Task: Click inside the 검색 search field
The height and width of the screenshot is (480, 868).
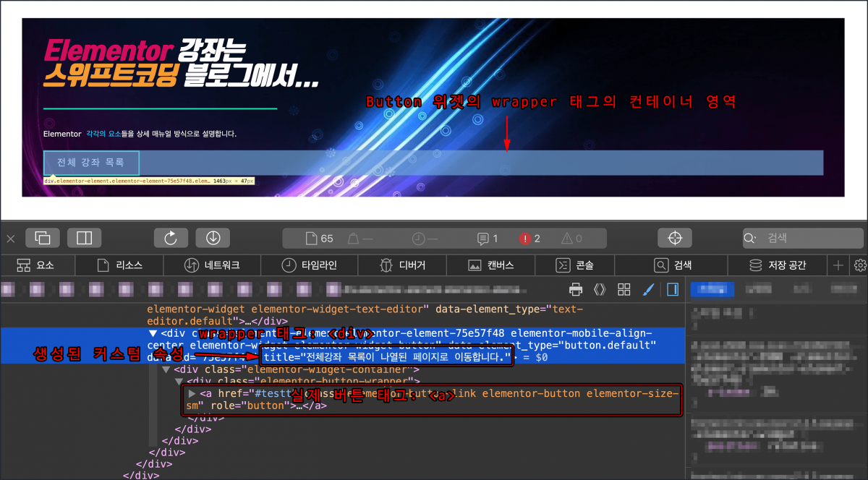Action: click(803, 238)
